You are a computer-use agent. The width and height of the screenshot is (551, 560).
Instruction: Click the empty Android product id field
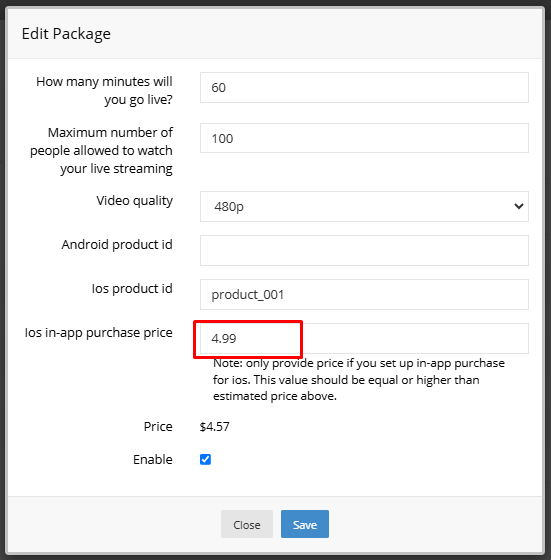[x=364, y=250]
